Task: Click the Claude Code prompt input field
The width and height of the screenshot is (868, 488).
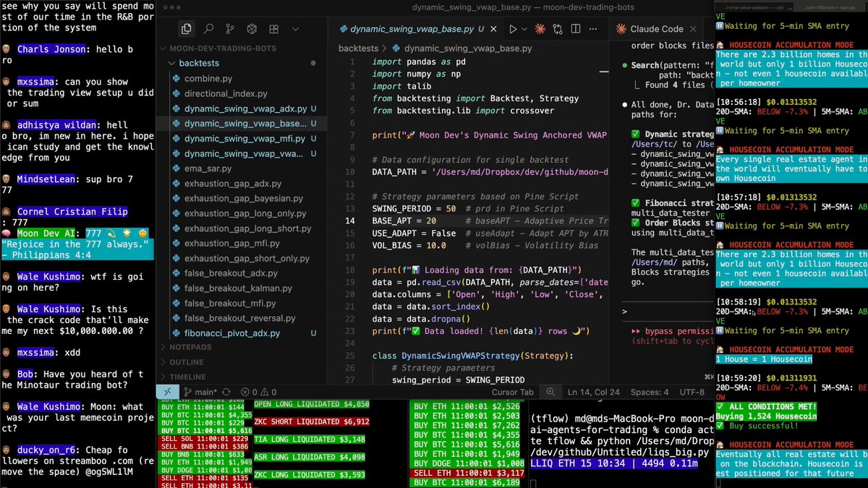Action: (x=664, y=312)
